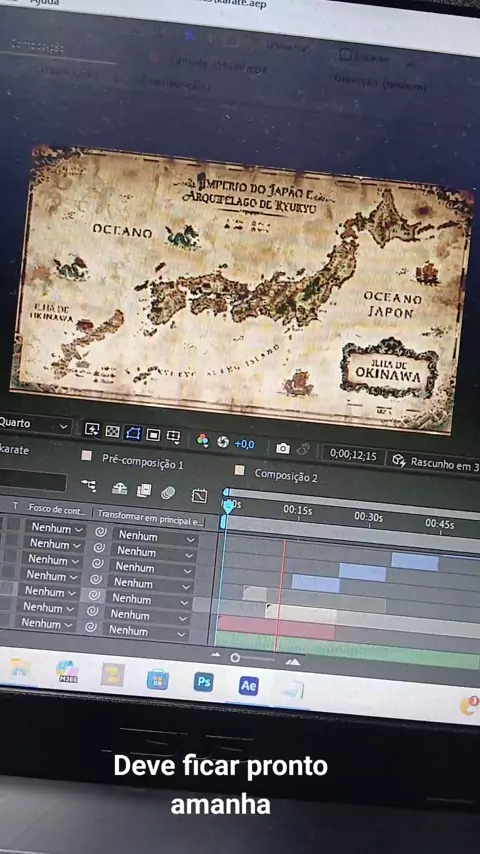Click the T column header
The width and height of the screenshot is (480, 854).
pyautogui.click(x=15, y=506)
